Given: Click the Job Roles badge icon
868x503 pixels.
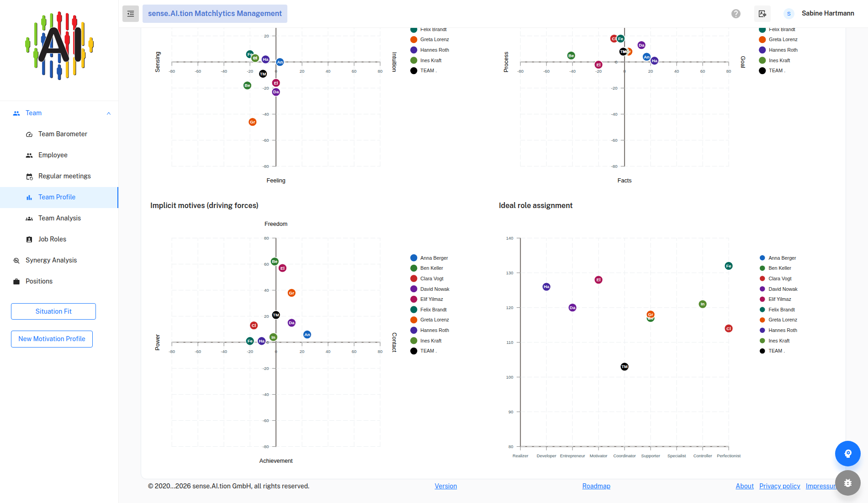Looking at the screenshot, I should [x=29, y=240].
